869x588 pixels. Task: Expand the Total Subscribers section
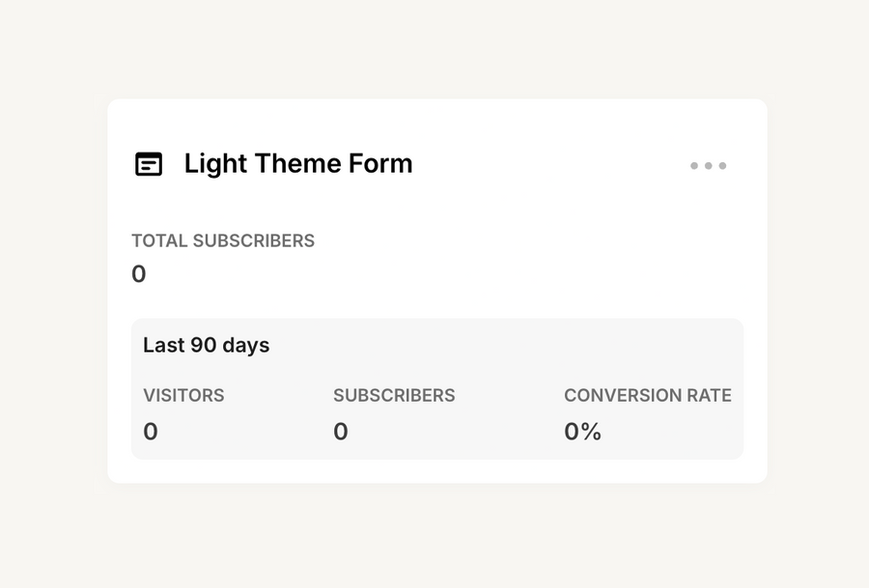coord(223,240)
